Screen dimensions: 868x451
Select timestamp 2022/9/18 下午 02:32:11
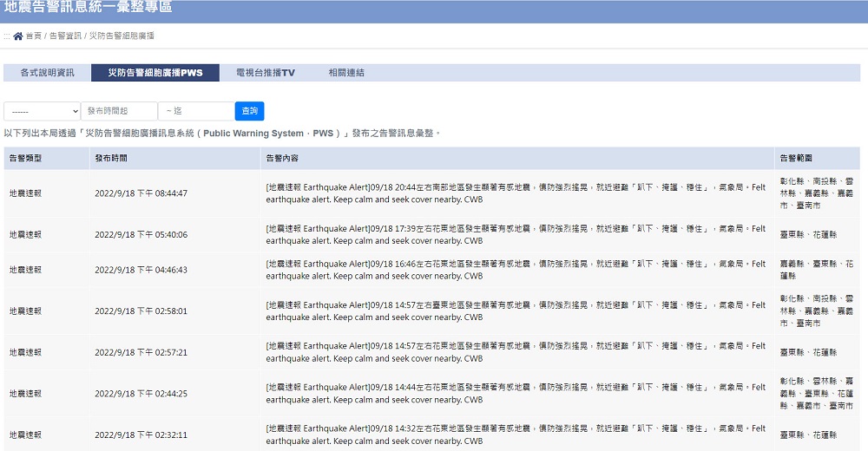[x=141, y=435]
